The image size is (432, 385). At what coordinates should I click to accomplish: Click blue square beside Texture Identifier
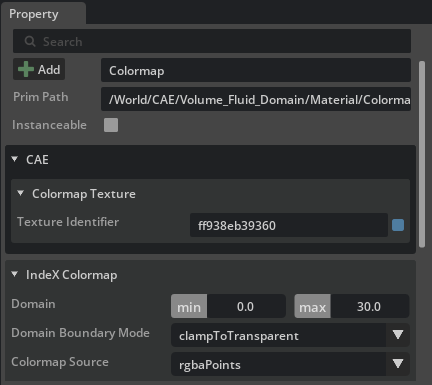click(398, 225)
